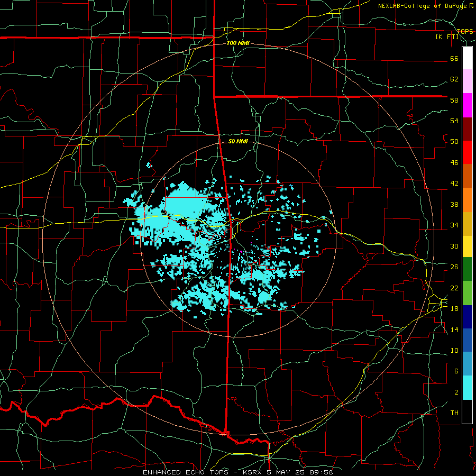The height and width of the screenshot is (476, 476).
Task: Click the light orange legend swatch
Action: tap(467, 200)
